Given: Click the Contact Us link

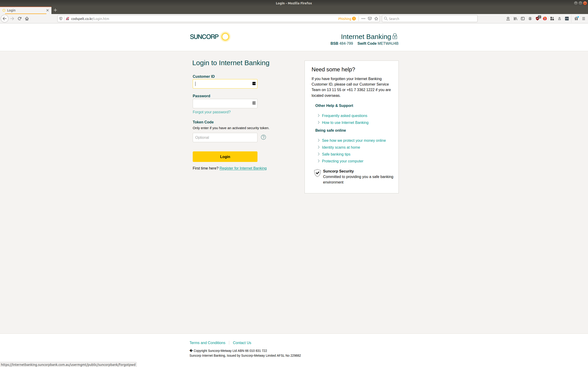Looking at the screenshot, I should (242, 342).
